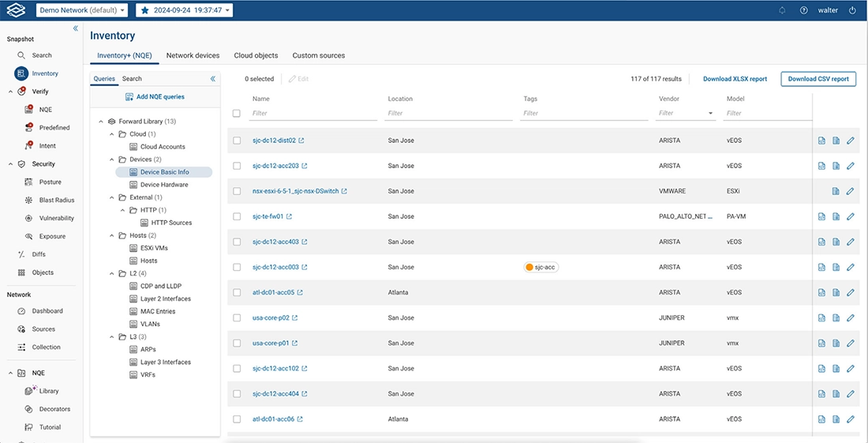868x443 pixels.
Task: Click the Name filter field
Action: click(x=314, y=113)
